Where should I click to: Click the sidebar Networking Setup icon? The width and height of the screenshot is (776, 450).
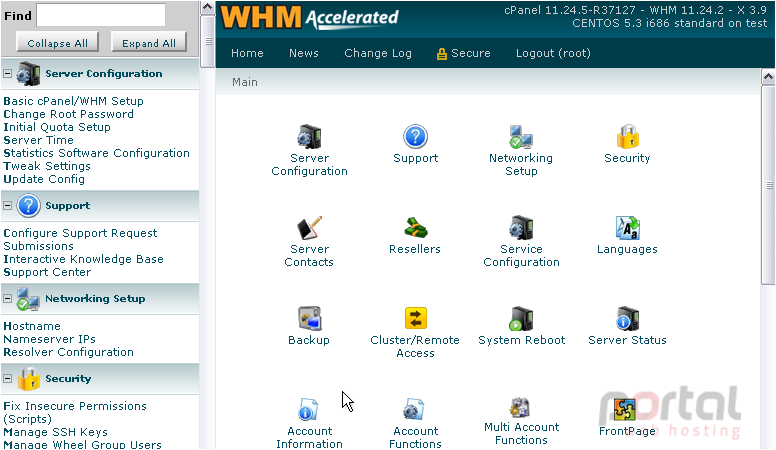28,299
